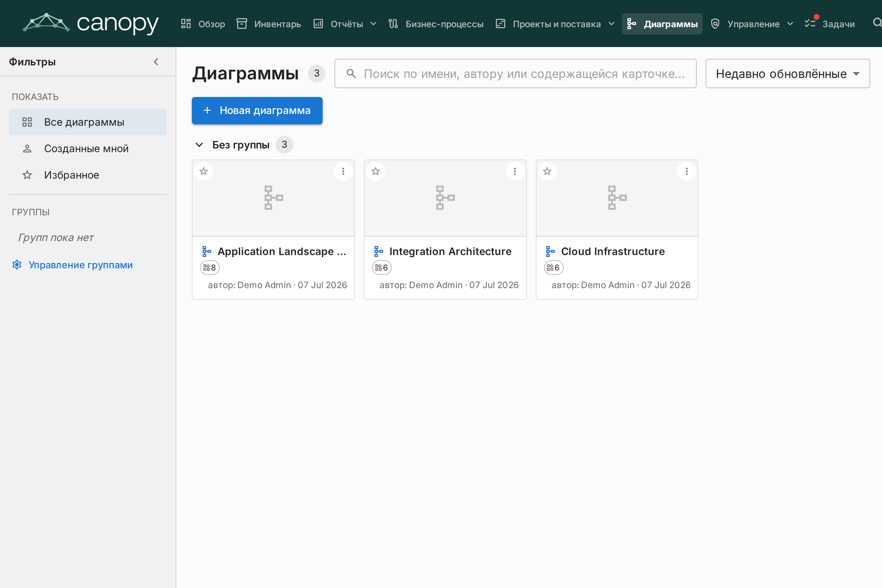Click the gear icon beside Управление группами
Screen dimensions: 882x588
click(17, 265)
